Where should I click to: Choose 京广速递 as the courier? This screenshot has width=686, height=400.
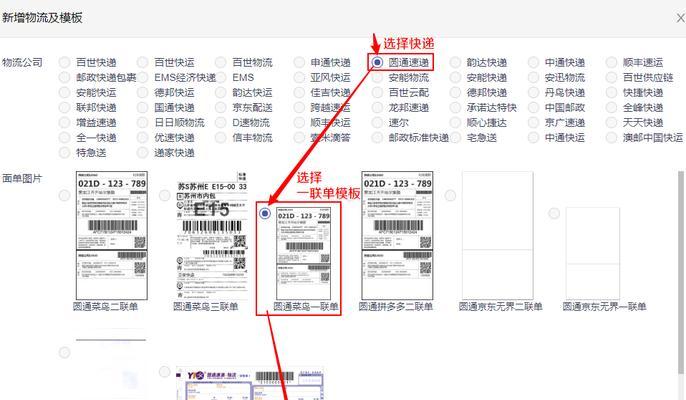click(533, 123)
